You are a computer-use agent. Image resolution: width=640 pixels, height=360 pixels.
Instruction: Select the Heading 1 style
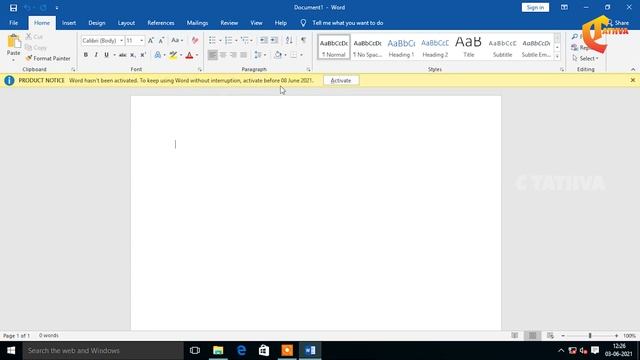click(x=401, y=47)
